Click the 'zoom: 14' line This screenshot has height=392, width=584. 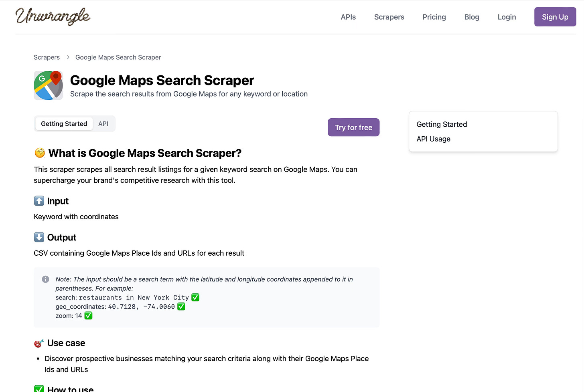69,316
